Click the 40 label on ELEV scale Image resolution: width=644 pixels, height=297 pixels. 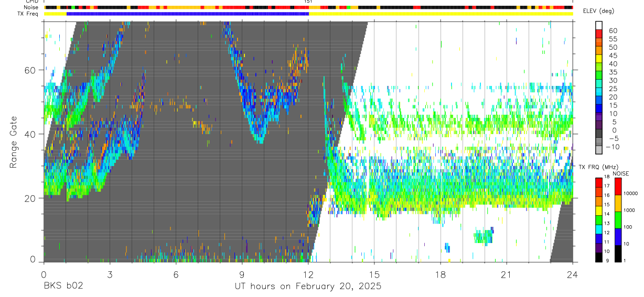tap(612, 64)
